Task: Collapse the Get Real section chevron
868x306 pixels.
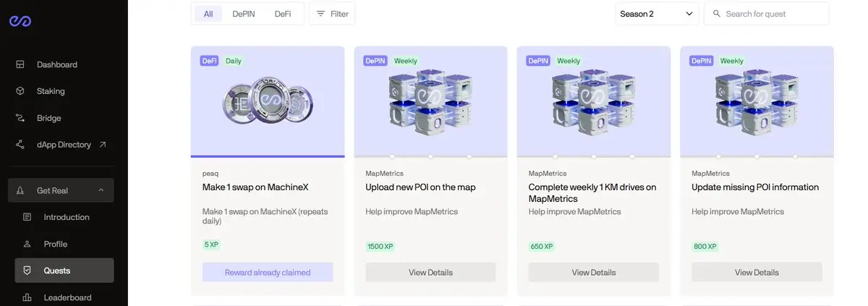Action: point(101,190)
